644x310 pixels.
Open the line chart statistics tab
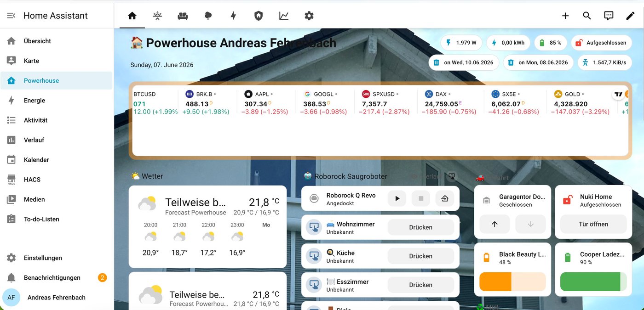284,16
